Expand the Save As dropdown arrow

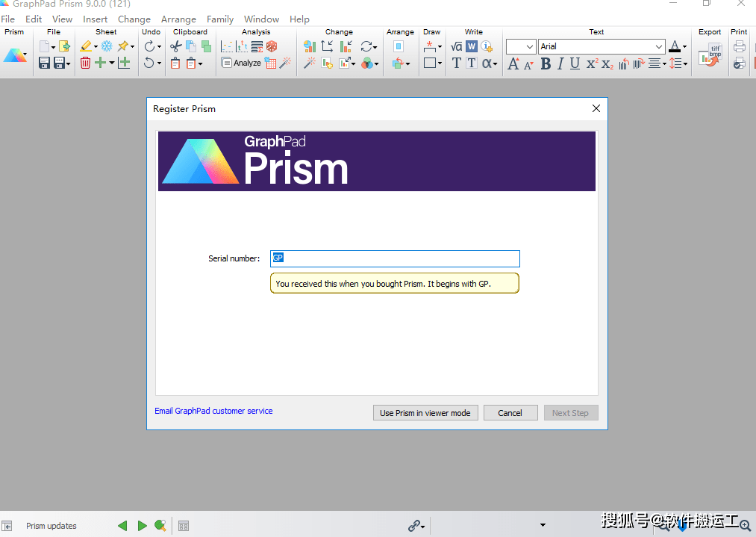click(69, 63)
